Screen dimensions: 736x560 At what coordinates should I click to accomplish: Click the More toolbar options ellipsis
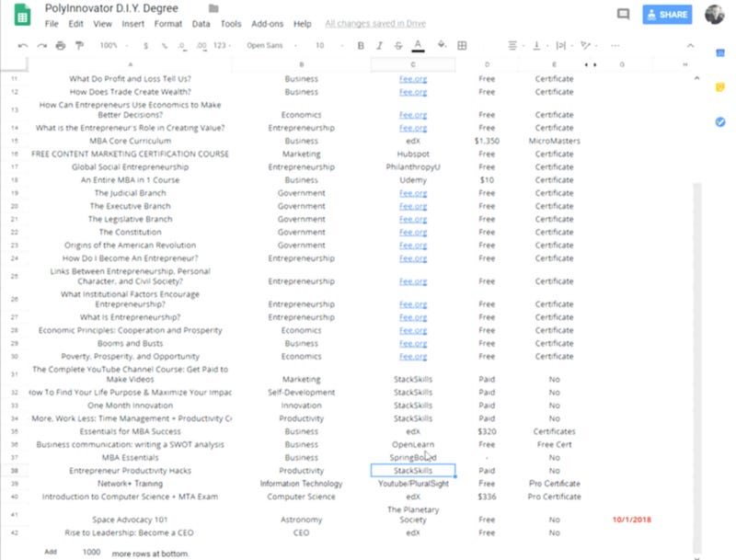pos(615,45)
